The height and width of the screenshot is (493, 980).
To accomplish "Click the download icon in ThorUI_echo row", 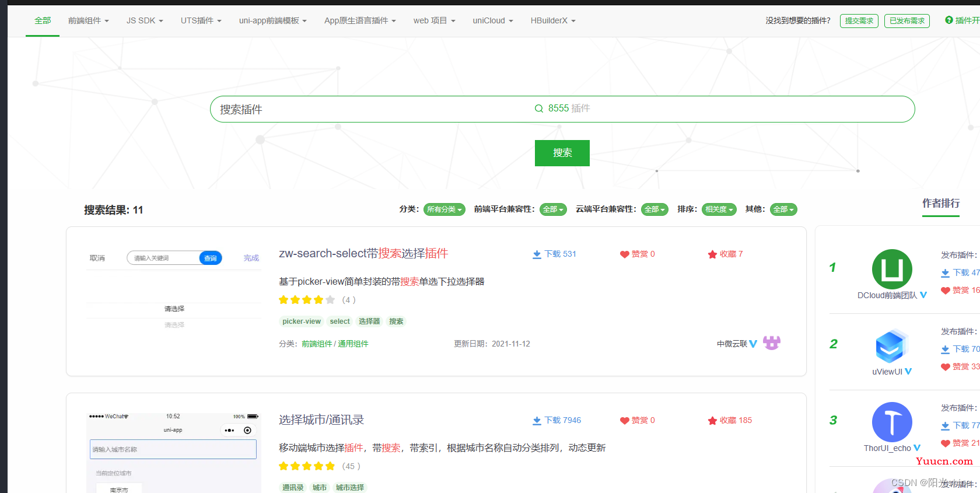I will tap(945, 426).
